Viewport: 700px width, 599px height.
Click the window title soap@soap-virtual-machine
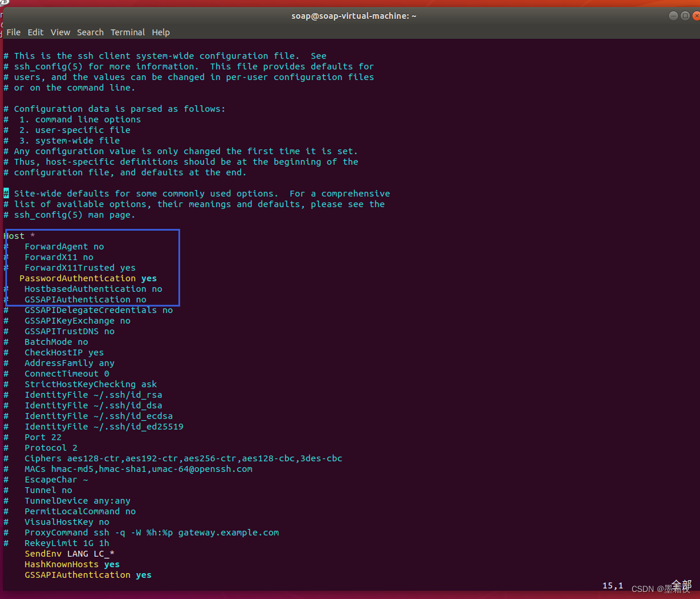pos(354,16)
